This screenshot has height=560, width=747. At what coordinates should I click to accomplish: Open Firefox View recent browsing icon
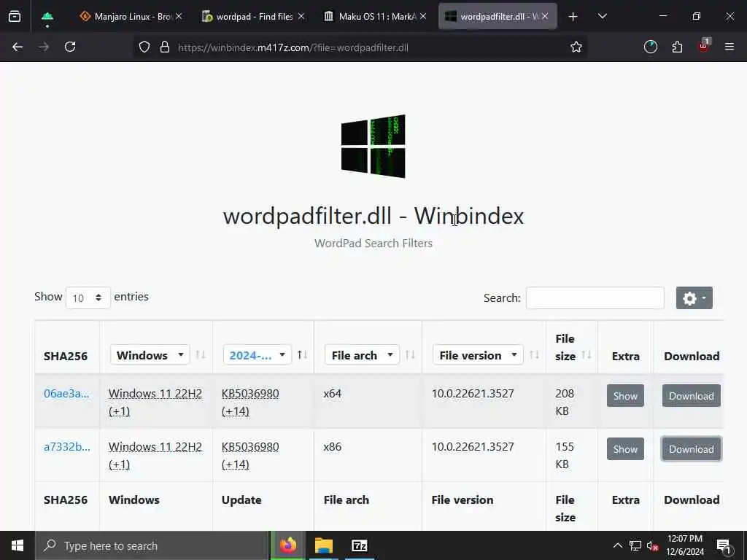click(15, 17)
